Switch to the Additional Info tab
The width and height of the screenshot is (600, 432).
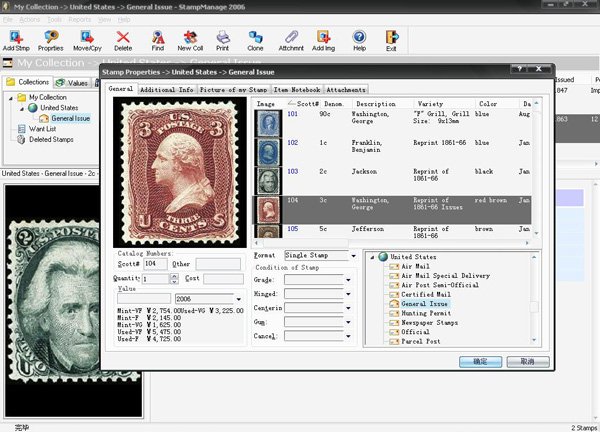tap(165, 90)
